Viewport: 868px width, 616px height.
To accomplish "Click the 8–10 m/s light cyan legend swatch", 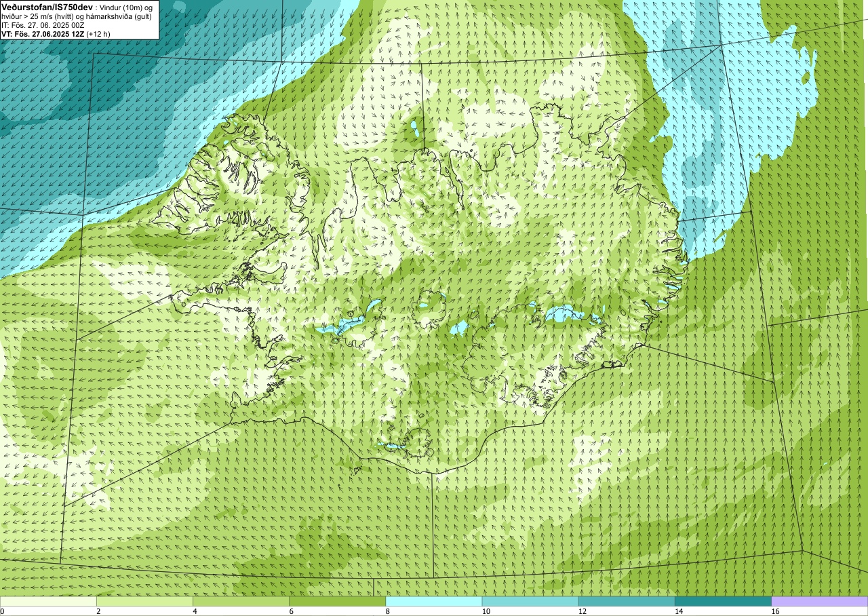I will point(433,601).
